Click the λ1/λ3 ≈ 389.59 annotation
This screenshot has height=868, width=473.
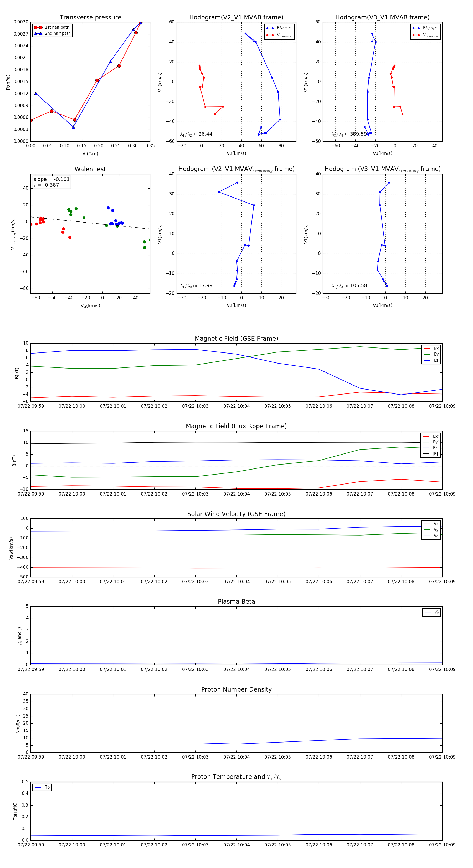349,134
